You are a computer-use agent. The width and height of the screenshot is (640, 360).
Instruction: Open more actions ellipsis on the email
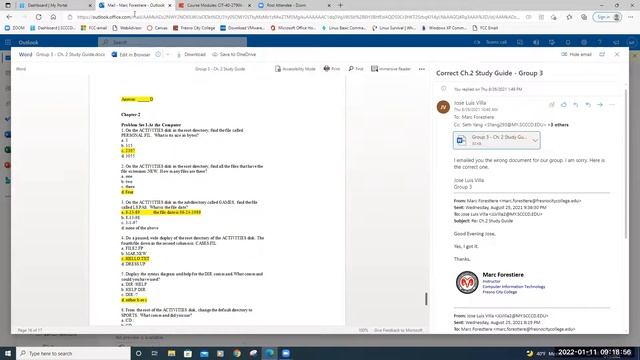pyautogui.click(x=612, y=105)
